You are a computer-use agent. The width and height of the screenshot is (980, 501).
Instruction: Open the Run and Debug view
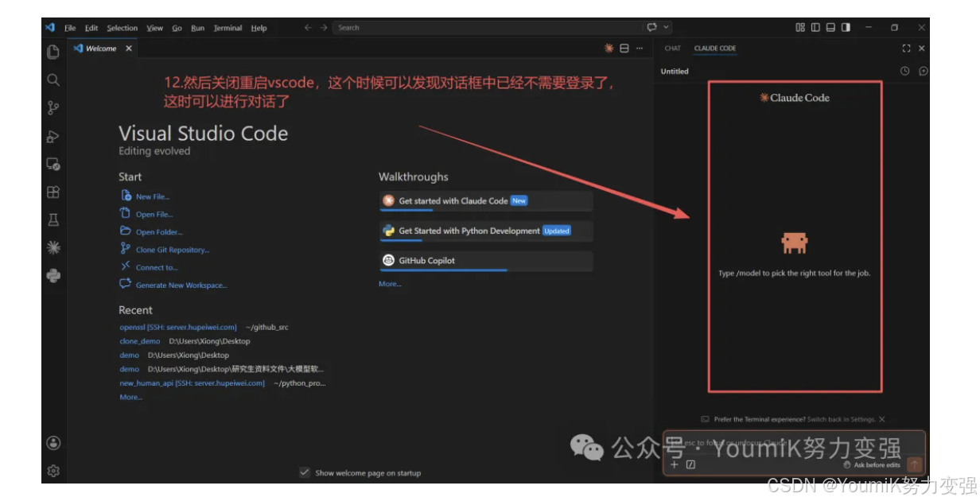(53, 136)
